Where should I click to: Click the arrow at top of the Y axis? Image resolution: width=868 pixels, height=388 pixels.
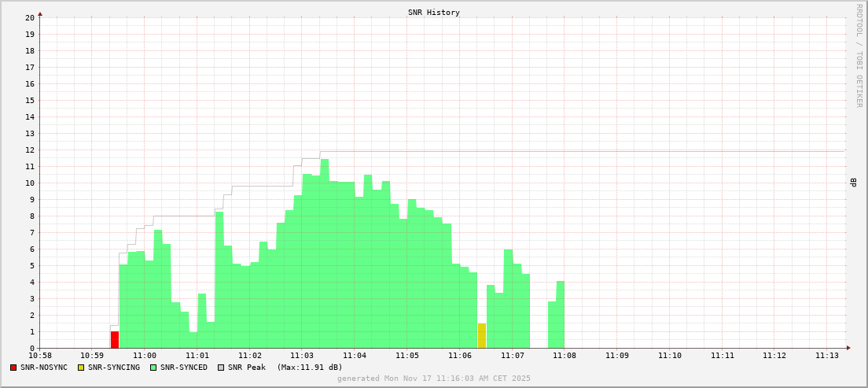click(40, 13)
